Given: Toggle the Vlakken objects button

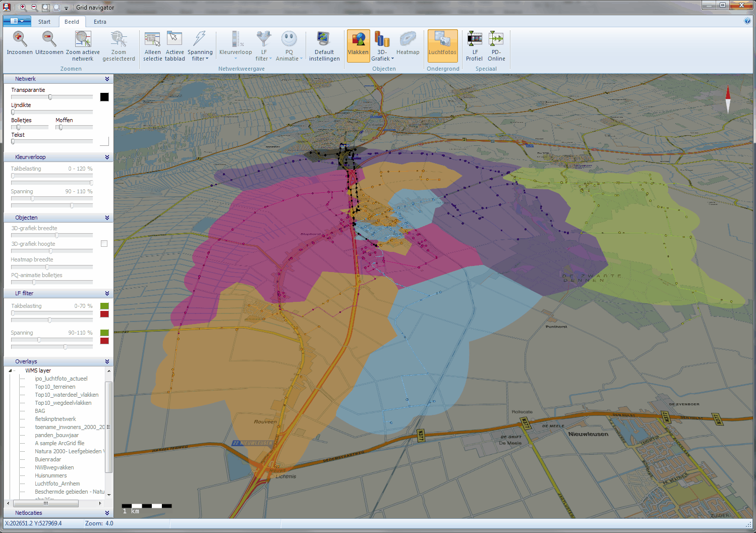Looking at the screenshot, I should [358, 45].
